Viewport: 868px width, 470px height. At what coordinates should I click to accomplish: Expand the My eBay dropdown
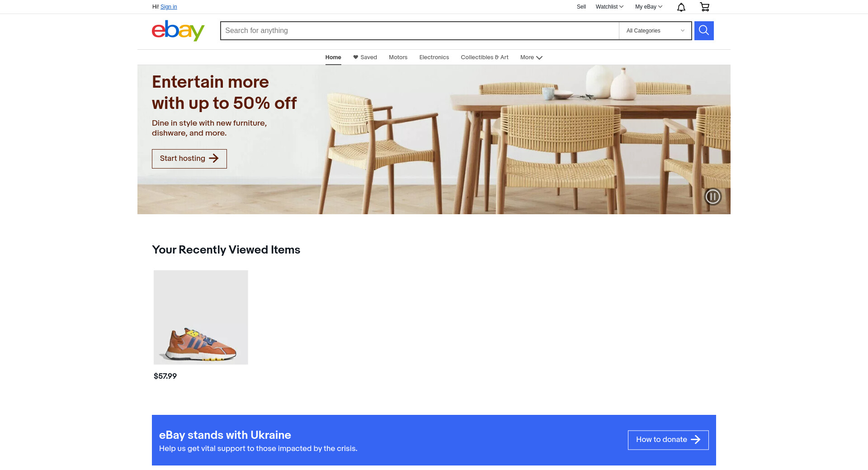[649, 7]
